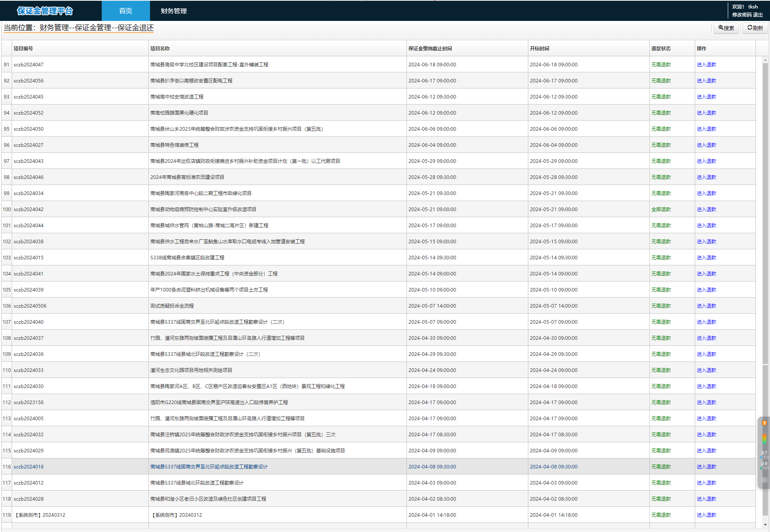
Task: Click the 项目编号 column header
Action: (80, 48)
